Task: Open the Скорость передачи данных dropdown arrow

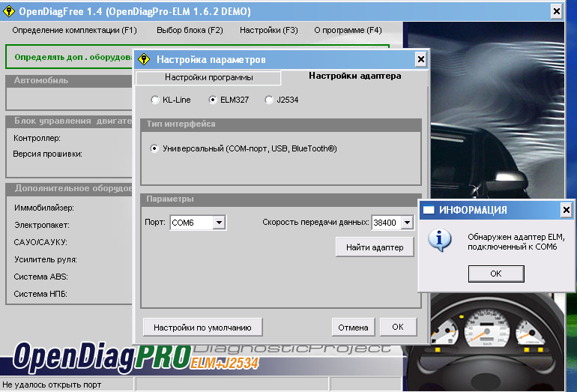Action: pyautogui.click(x=407, y=223)
